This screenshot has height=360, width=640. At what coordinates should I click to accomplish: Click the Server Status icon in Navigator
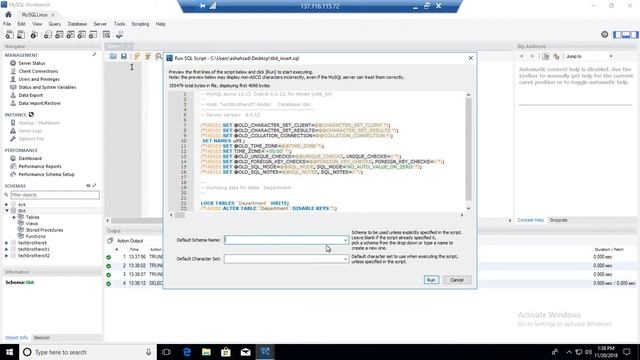[13, 63]
